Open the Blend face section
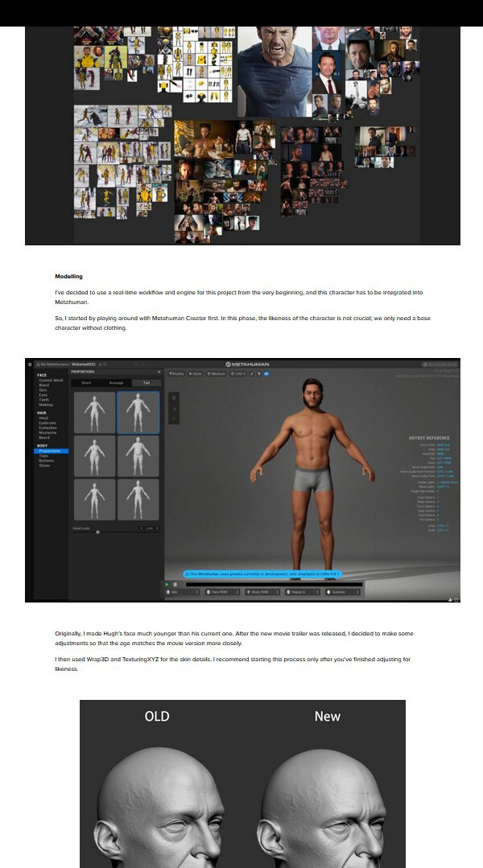The width and height of the screenshot is (483, 868). point(43,385)
